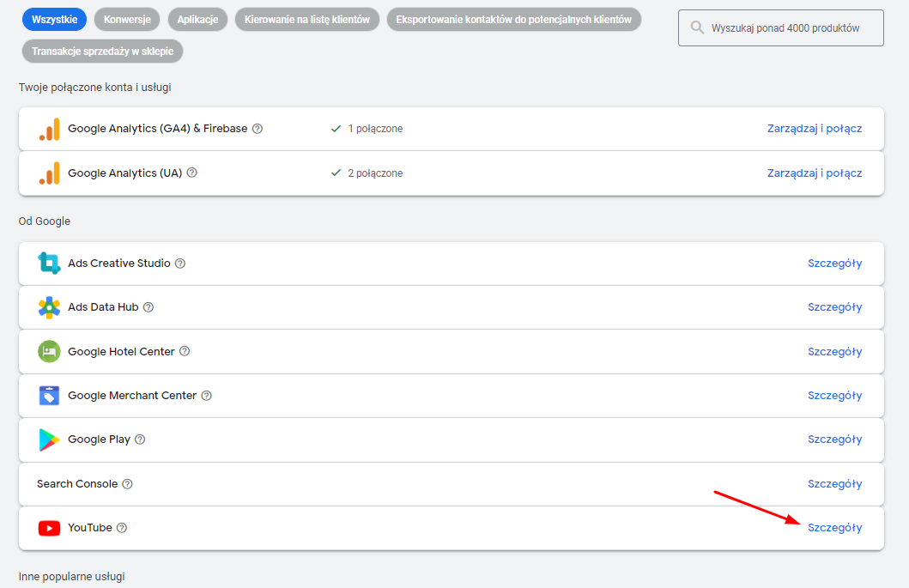Open help icon next to Google Analytics (UA)

point(192,173)
